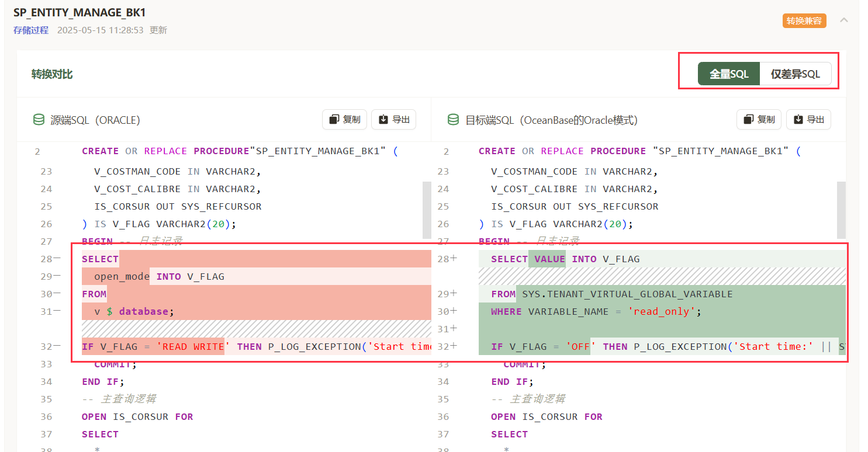Enable diff-only display via the segmented control

[795, 74]
